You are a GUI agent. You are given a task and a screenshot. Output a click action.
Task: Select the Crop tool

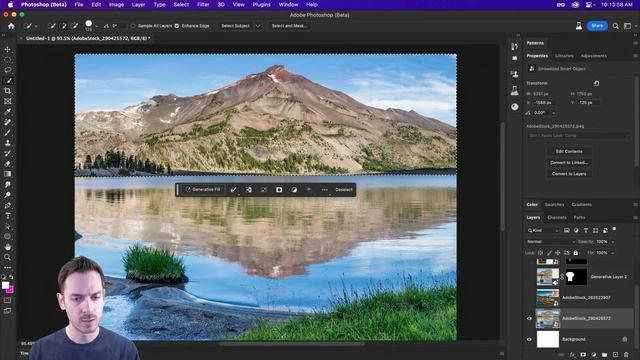[x=8, y=91]
